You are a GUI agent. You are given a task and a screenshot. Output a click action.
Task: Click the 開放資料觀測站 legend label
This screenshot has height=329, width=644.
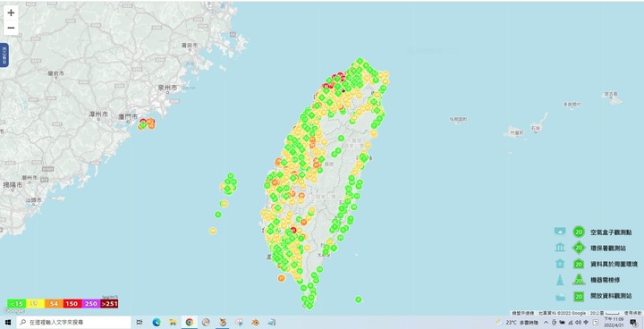(611, 296)
